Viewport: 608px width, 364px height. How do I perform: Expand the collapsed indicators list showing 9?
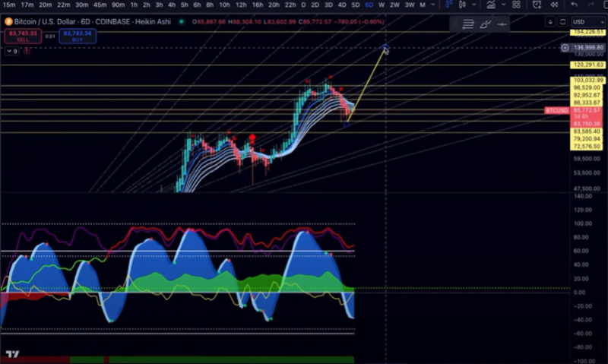11,52
